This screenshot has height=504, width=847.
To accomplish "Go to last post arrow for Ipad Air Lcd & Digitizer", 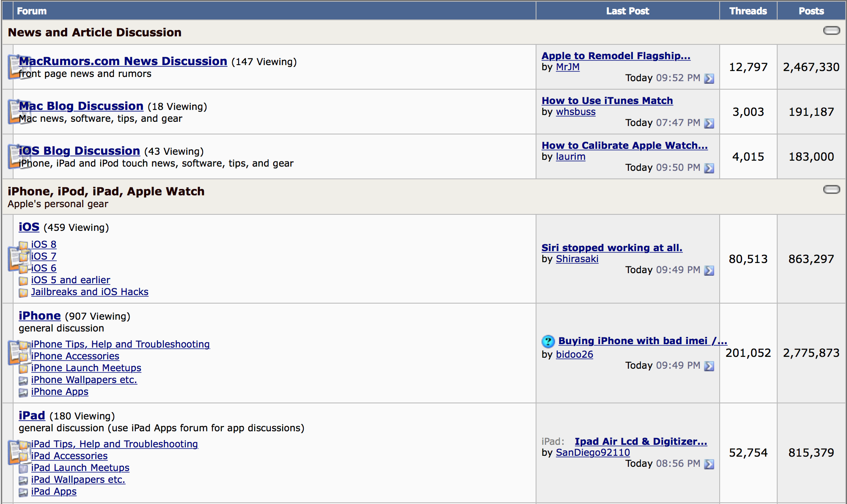I will click(x=709, y=464).
